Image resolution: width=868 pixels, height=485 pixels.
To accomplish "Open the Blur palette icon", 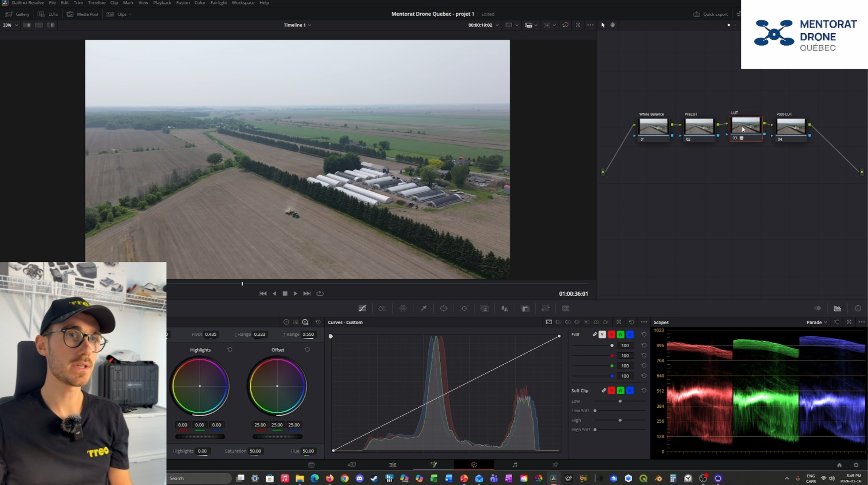I will point(505,308).
